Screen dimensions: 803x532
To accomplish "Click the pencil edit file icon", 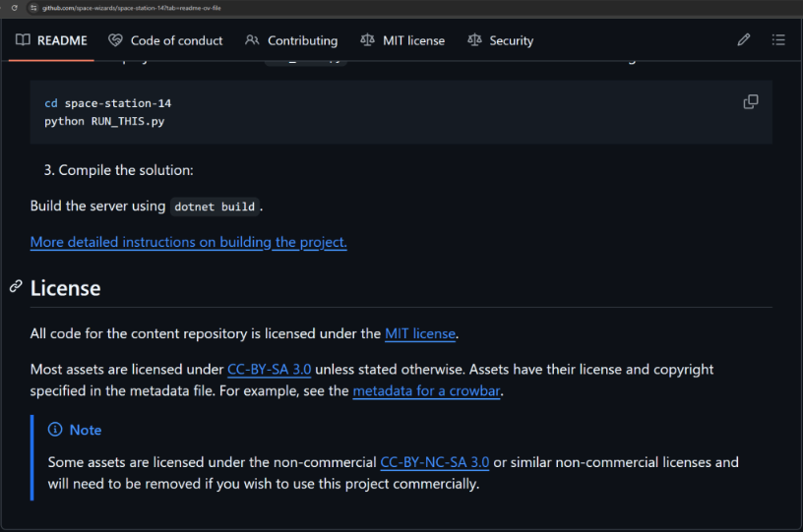I will (x=744, y=40).
